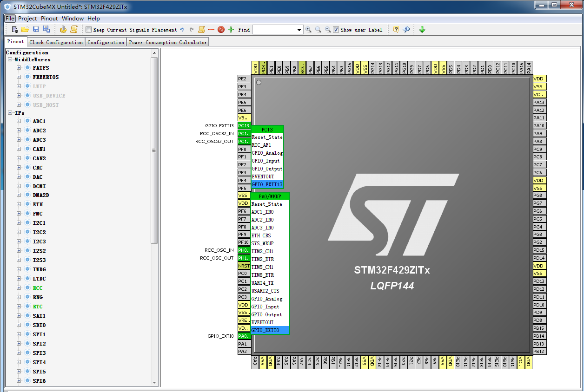Choose GPIO_EXTI0 in PA0/WKUP pin menu
Viewport: 584px width, 392px height.
270,330
